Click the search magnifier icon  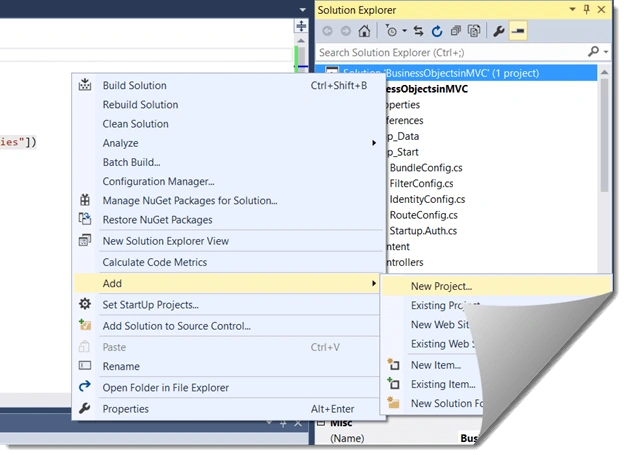593,52
